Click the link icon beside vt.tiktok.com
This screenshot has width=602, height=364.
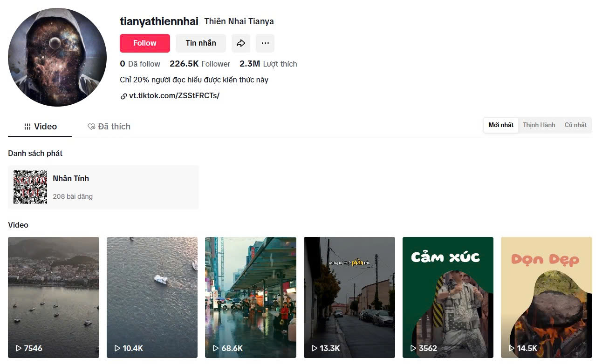click(123, 96)
